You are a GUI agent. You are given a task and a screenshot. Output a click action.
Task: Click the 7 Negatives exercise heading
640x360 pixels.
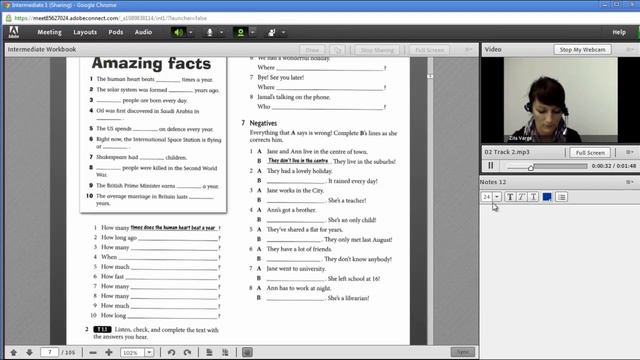pyautogui.click(x=259, y=123)
